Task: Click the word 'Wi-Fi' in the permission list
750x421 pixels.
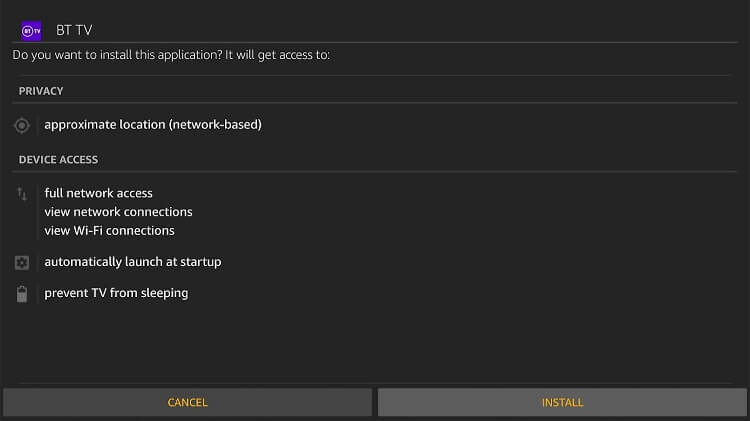Action: 88,231
